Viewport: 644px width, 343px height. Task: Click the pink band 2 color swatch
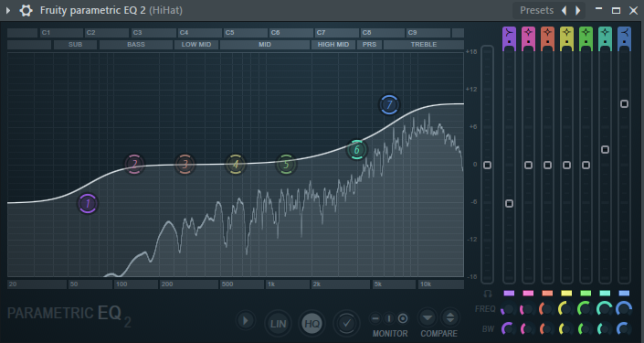(x=528, y=294)
